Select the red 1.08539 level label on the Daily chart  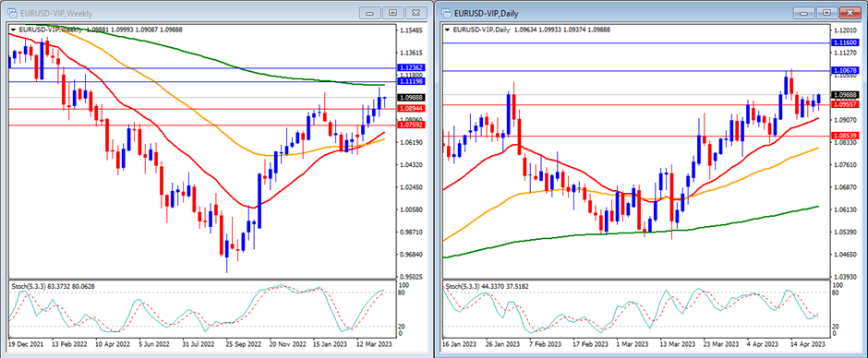[845, 135]
